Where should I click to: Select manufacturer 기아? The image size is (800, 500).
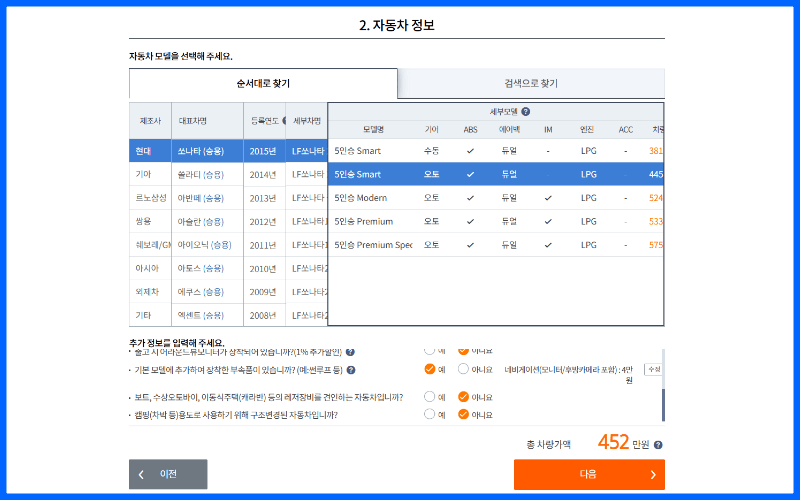[150, 174]
